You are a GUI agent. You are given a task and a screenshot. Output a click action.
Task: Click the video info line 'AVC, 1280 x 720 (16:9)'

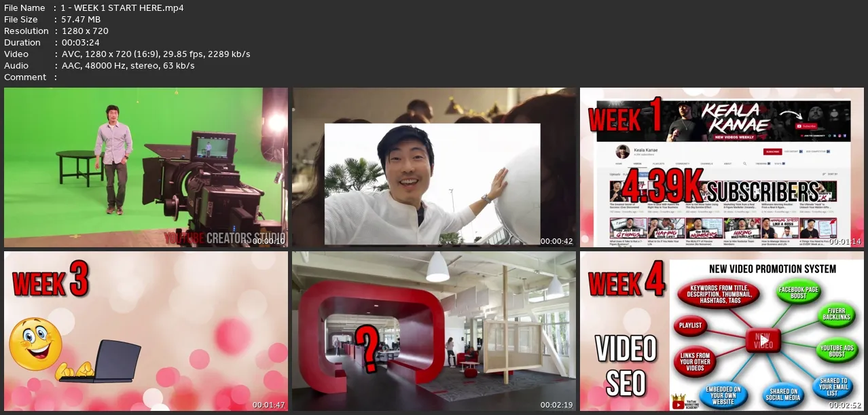coord(111,54)
